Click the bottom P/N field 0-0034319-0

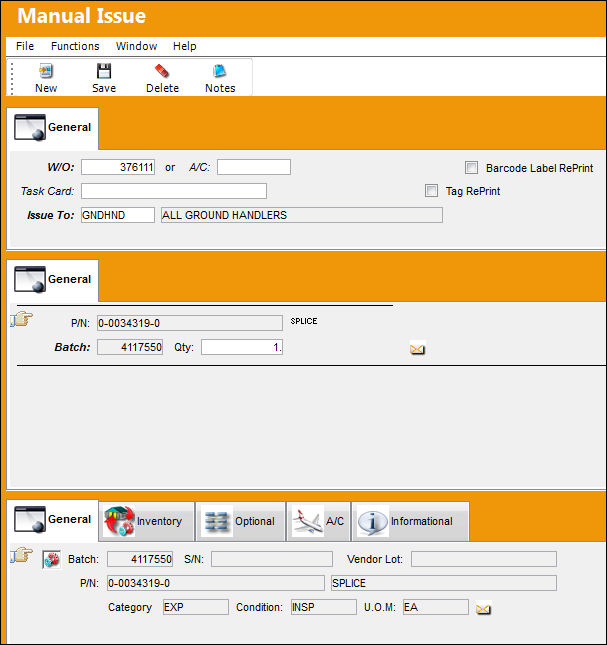point(215,583)
